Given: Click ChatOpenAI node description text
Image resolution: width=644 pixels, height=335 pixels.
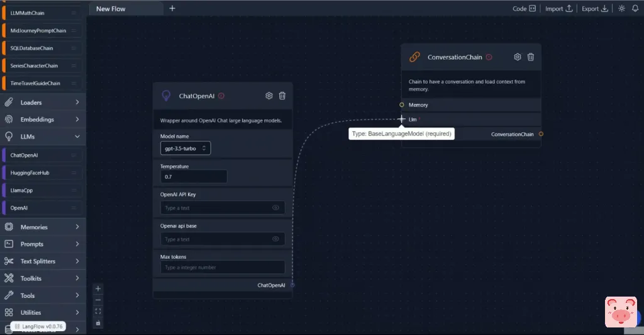Looking at the screenshot, I should tap(221, 120).
